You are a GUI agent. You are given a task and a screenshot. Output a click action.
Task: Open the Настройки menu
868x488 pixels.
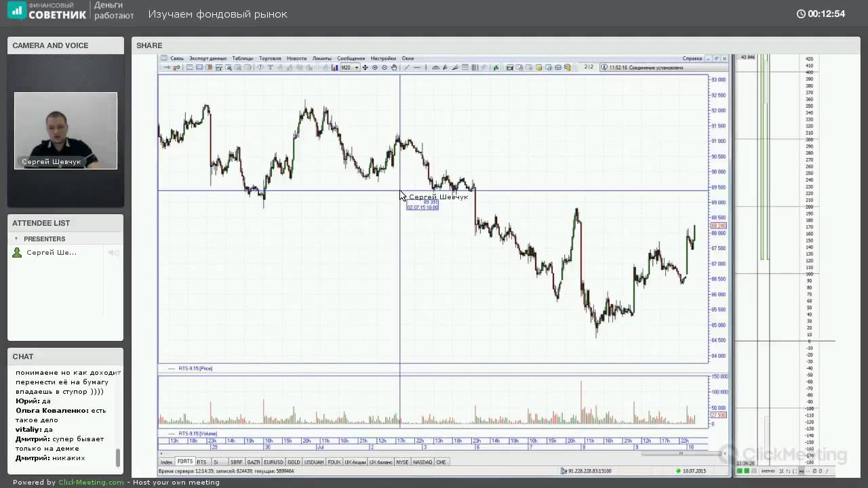click(x=383, y=58)
